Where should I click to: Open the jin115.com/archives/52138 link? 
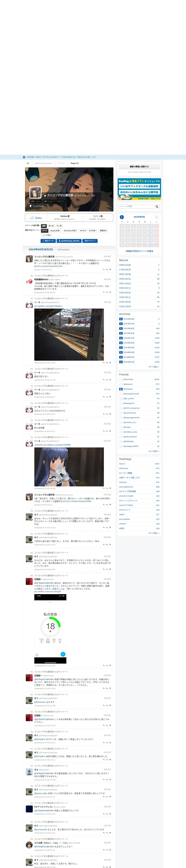tap(49, 266)
